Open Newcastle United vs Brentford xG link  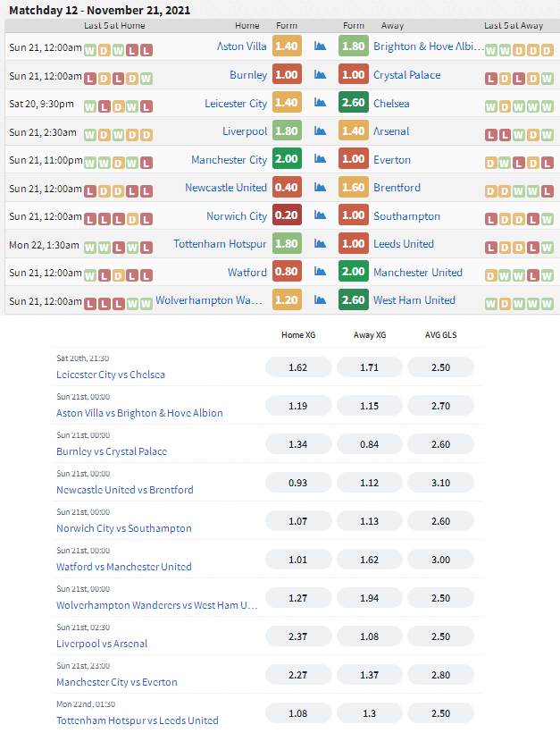click(125, 490)
